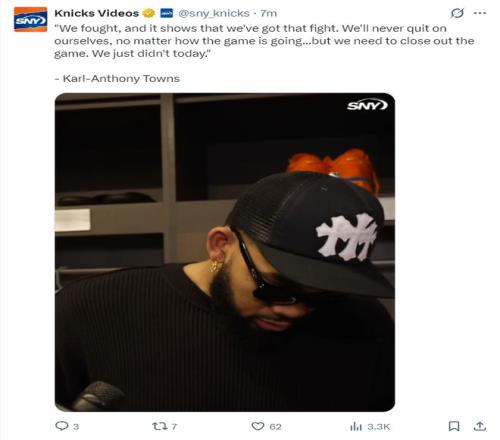Open the SNY profile avatar

pos(30,20)
